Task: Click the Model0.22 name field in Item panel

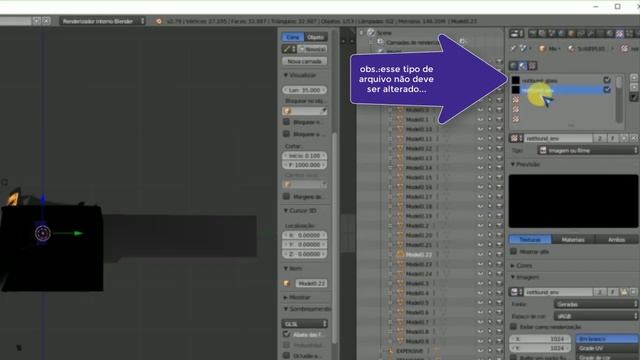Action: click(x=311, y=283)
